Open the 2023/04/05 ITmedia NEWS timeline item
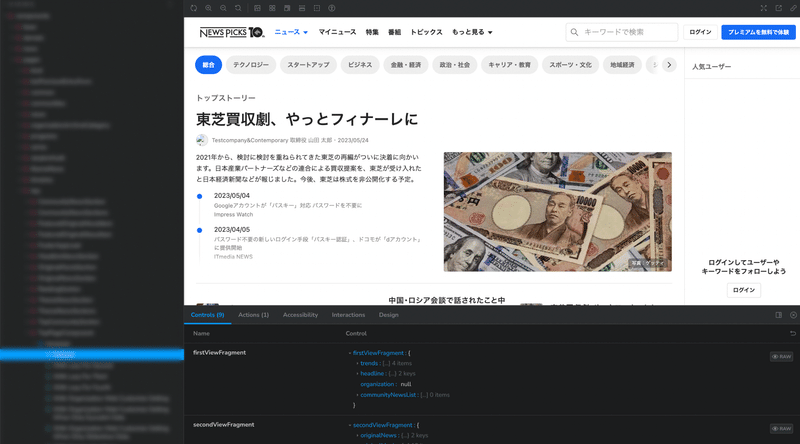Viewport: 800px width, 444px height. 317,243
